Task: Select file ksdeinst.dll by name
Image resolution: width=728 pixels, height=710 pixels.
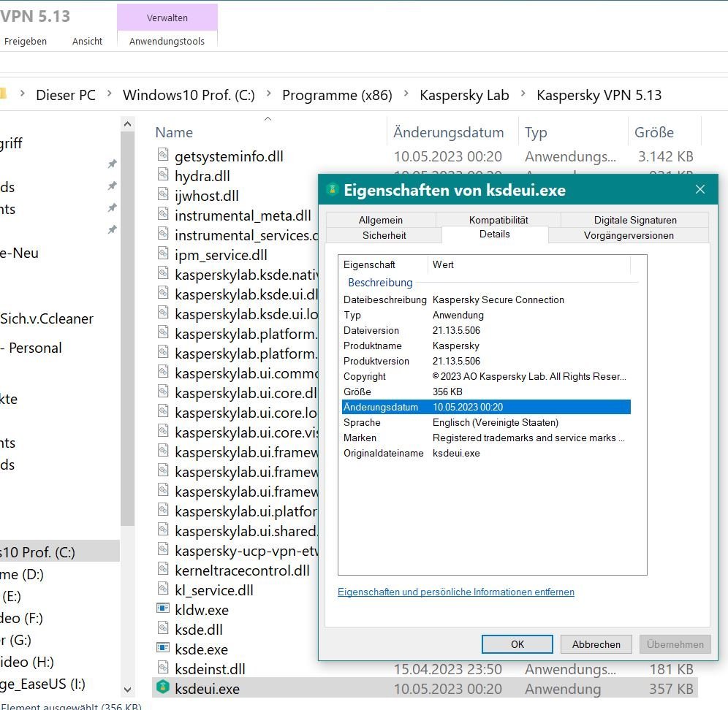Action: tap(210, 668)
